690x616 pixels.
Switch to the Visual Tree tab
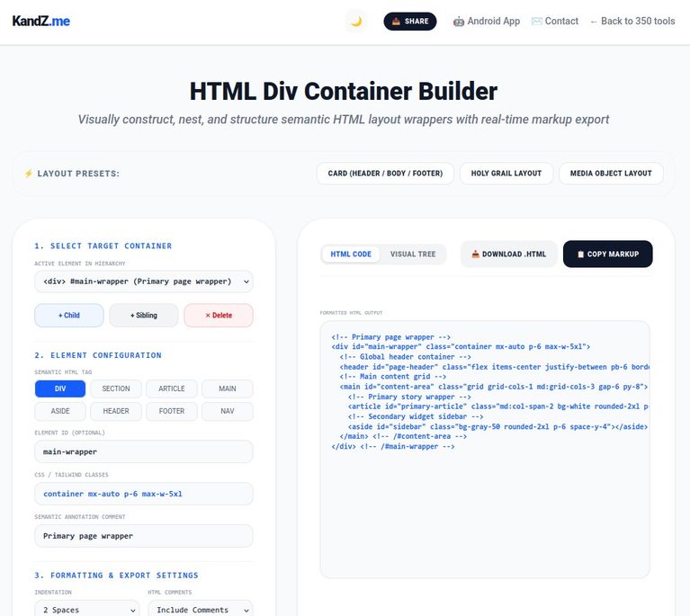[x=413, y=254]
